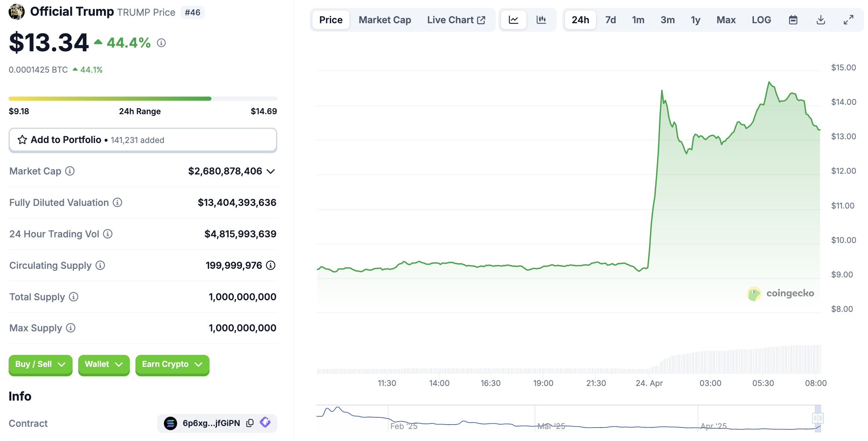Switch to candlestick chart view
Screen dimensions: 868x441
pyautogui.click(x=541, y=20)
